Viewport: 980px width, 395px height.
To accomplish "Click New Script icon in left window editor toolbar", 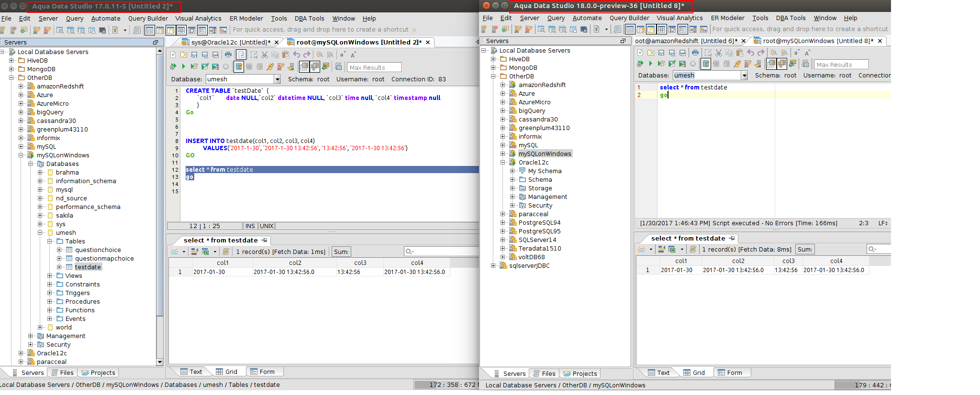I will click(173, 55).
